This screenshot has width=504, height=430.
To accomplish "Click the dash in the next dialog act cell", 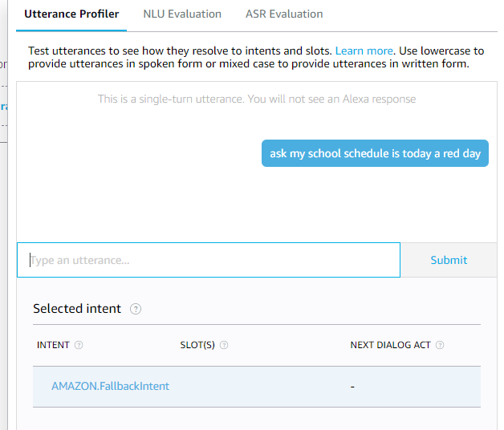I will (352, 387).
